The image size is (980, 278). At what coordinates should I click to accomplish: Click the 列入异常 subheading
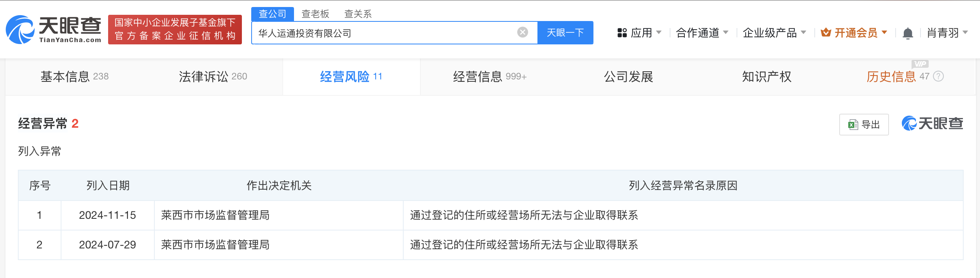click(39, 151)
